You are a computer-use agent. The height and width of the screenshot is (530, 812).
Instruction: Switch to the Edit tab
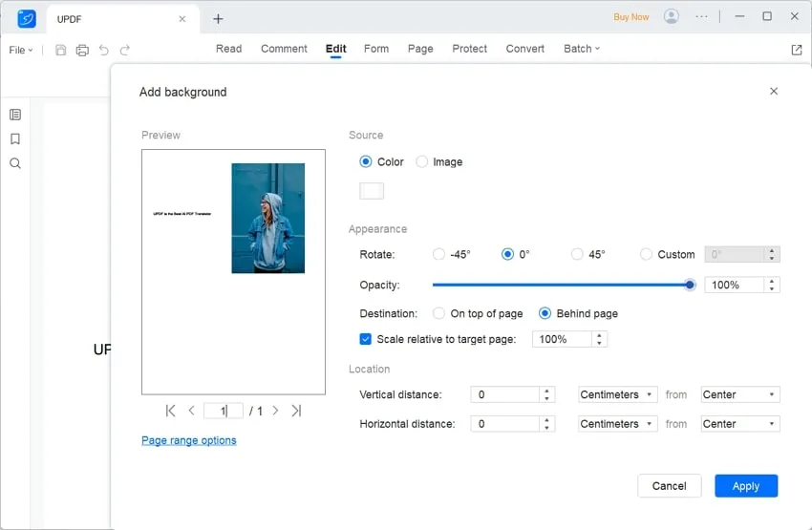(x=335, y=49)
